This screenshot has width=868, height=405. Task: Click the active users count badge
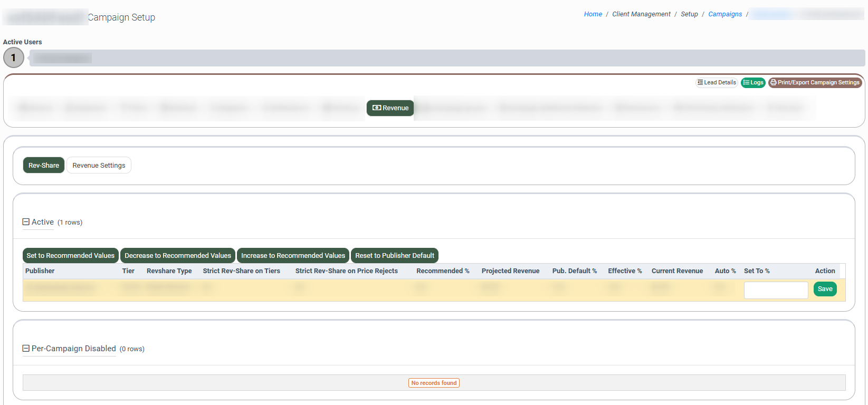click(14, 58)
